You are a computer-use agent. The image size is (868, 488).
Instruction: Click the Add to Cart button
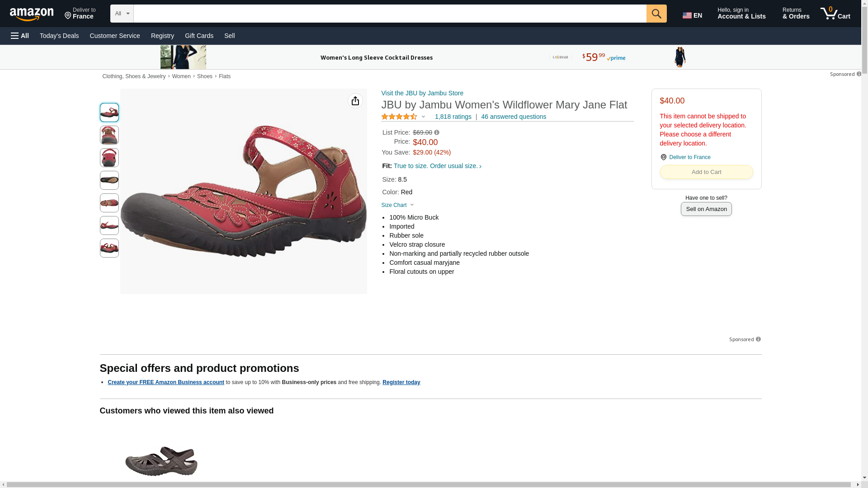(706, 172)
